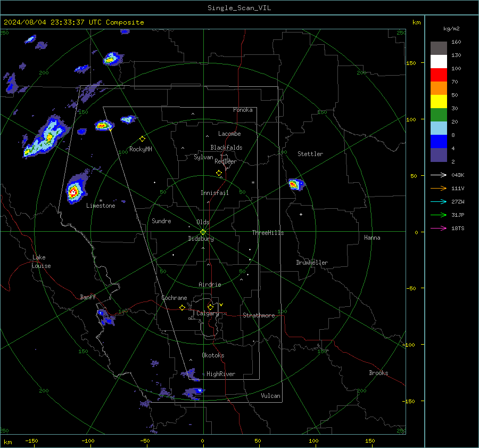Click the yellow diamond marker at Calgary
This screenshot has height=448, width=479.
click(x=210, y=307)
